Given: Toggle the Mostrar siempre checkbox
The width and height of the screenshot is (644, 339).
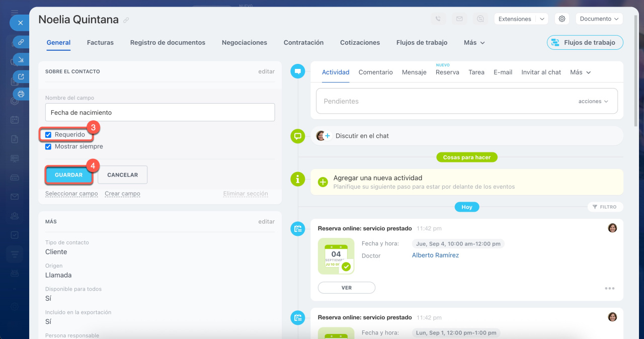Looking at the screenshot, I should [x=48, y=147].
